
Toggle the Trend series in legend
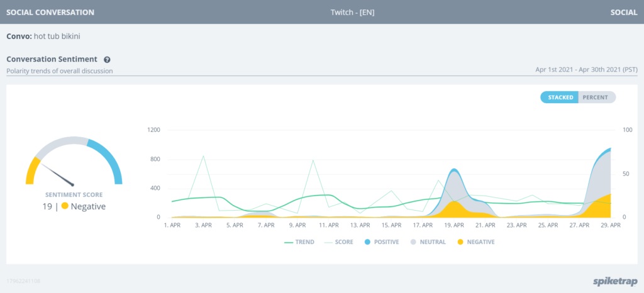[x=299, y=241]
